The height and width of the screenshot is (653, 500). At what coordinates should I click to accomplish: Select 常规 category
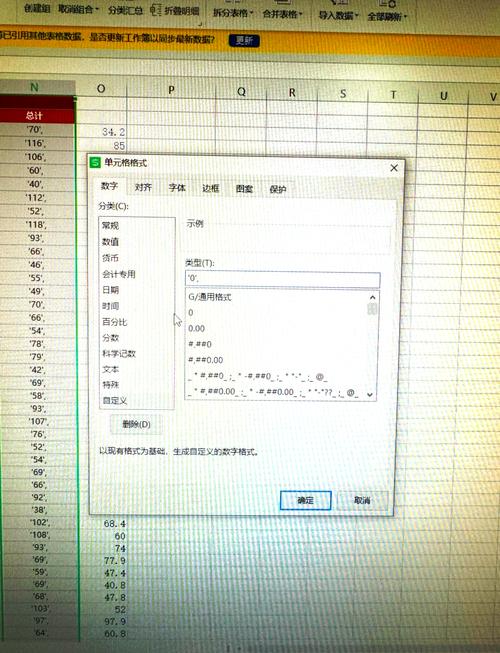point(137,225)
